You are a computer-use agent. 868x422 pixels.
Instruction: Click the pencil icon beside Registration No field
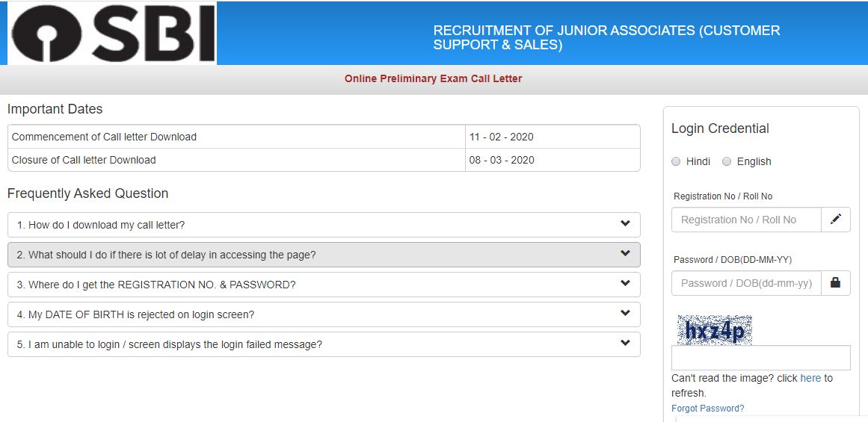click(x=836, y=220)
